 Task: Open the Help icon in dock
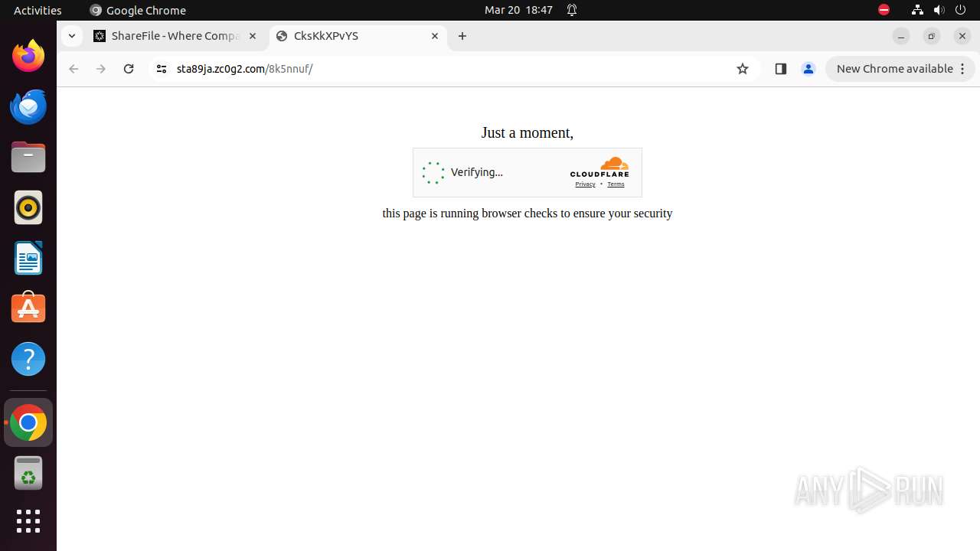28,359
